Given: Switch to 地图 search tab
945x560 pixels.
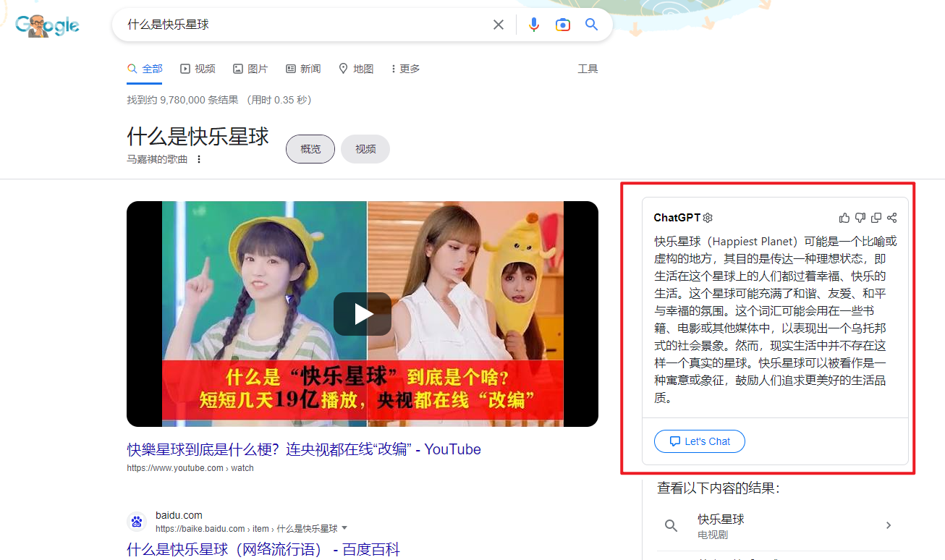Looking at the screenshot, I should tap(356, 69).
